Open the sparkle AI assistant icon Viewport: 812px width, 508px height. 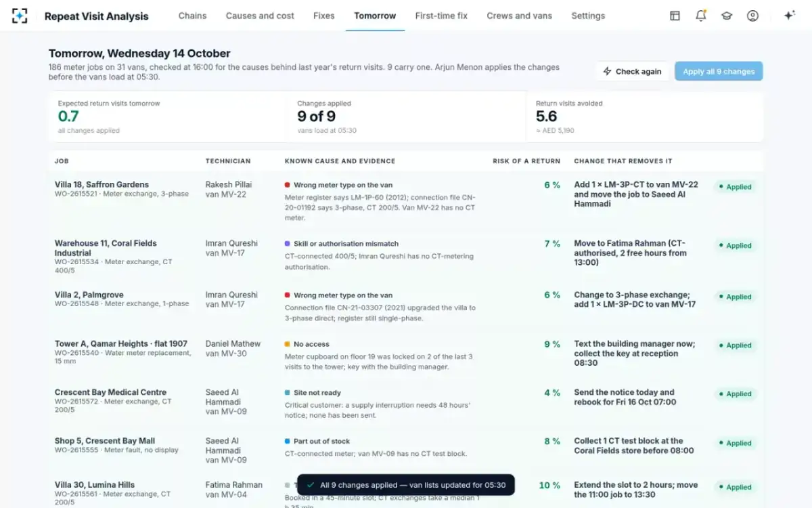click(x=789, y=16)
